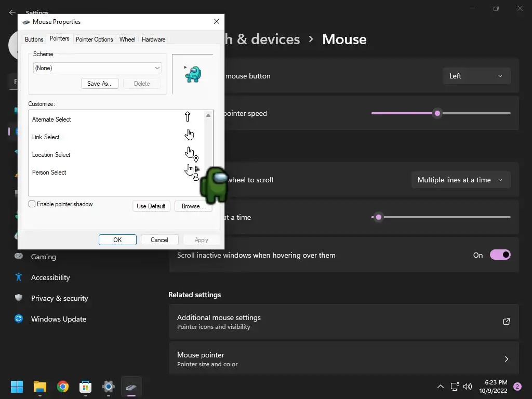Click the Browse... button
Image resolution: width=532 pixels, height=399 pixels.
[x=193, y=206]
